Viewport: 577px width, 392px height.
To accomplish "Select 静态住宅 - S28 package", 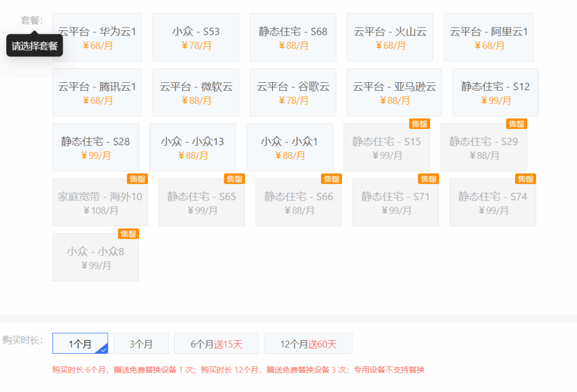I will (95, 147).
